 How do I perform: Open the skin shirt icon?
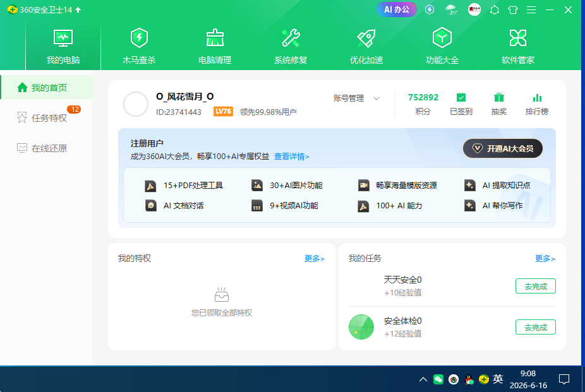513,10
